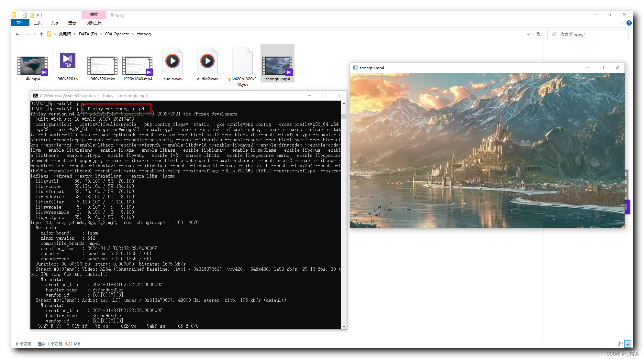Click the Explorer back arrow
The image size is (644, 359).
(x=17, y=34)
